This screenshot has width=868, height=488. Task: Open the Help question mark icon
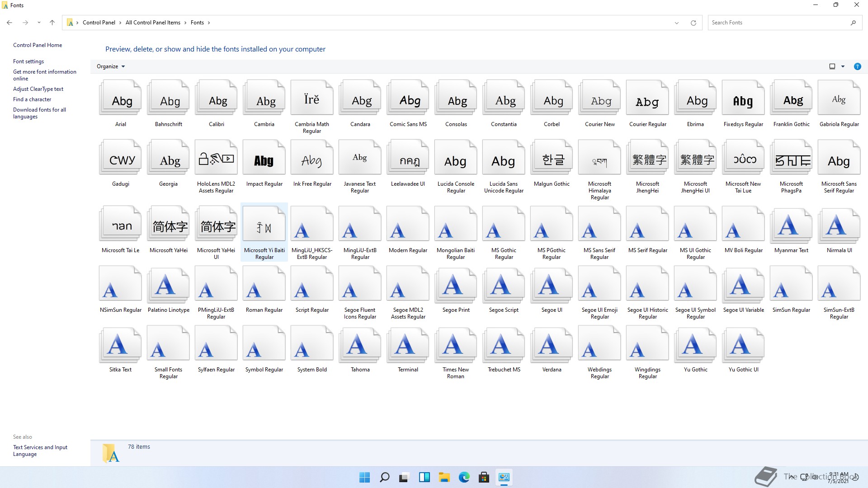[x=857, y=66]
